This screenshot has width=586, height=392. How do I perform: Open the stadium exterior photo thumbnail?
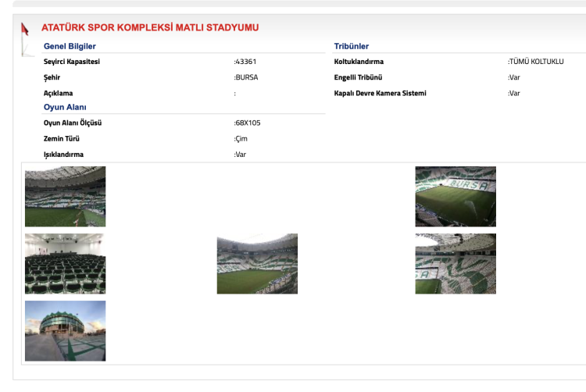pyautogui.click(x=65, y=331)
